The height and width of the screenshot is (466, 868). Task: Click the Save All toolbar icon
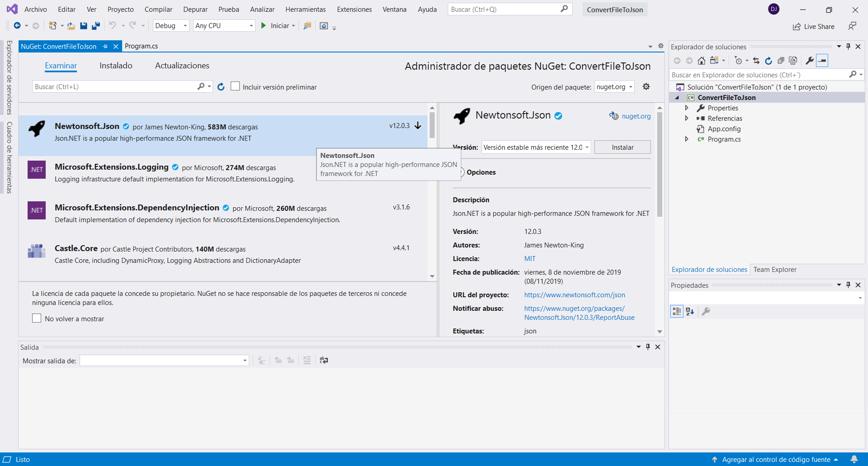point(95,26)
